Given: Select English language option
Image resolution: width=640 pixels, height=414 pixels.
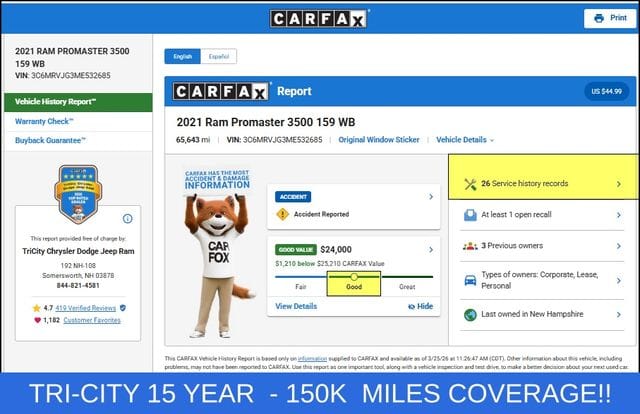Looking at the screenshot, I should tap(183, 57).
